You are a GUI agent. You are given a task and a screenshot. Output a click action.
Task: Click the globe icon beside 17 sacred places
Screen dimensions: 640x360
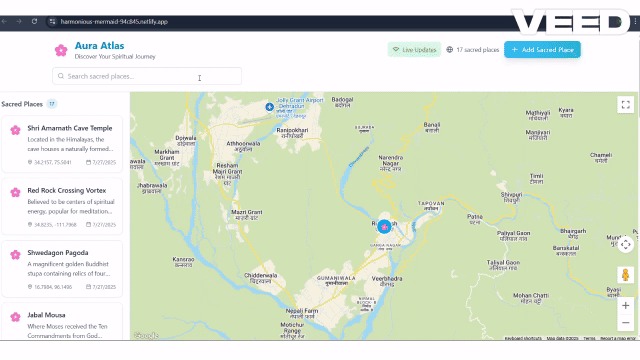coord(449,49)
